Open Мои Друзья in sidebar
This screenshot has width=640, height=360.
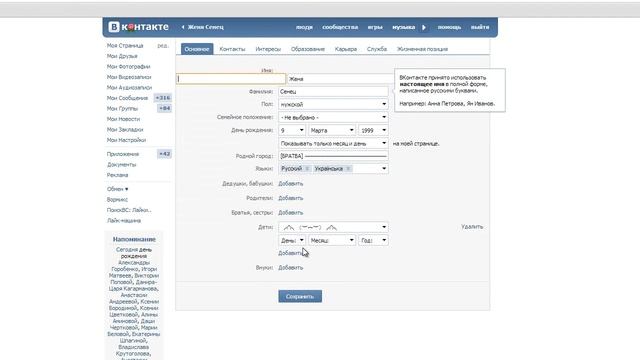point(122,56)
